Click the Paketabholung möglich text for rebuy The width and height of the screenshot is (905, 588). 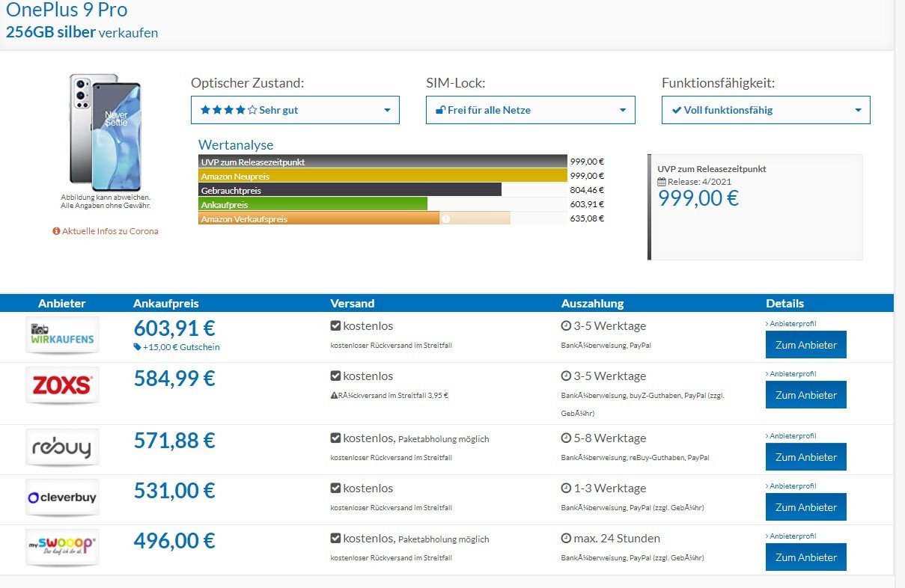[x=444, y=439]
